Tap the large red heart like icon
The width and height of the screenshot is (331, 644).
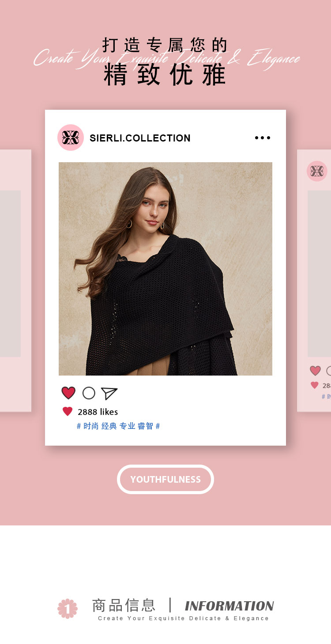point(68,393)
